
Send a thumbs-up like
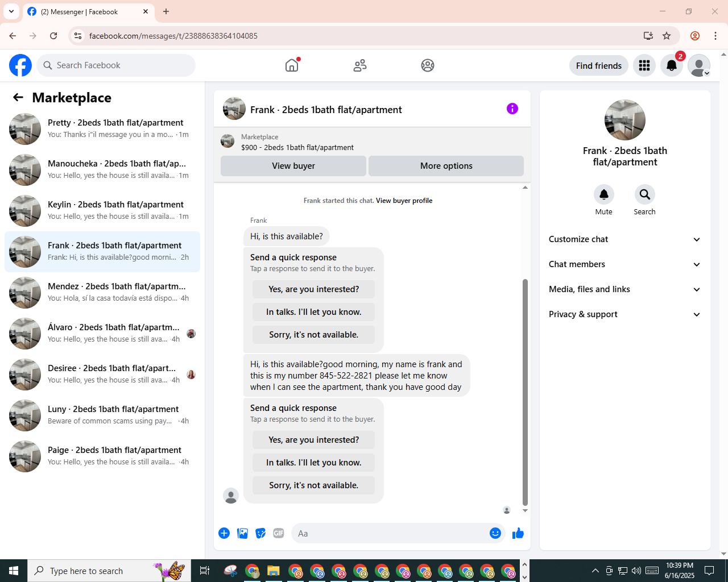pos(518,533)
